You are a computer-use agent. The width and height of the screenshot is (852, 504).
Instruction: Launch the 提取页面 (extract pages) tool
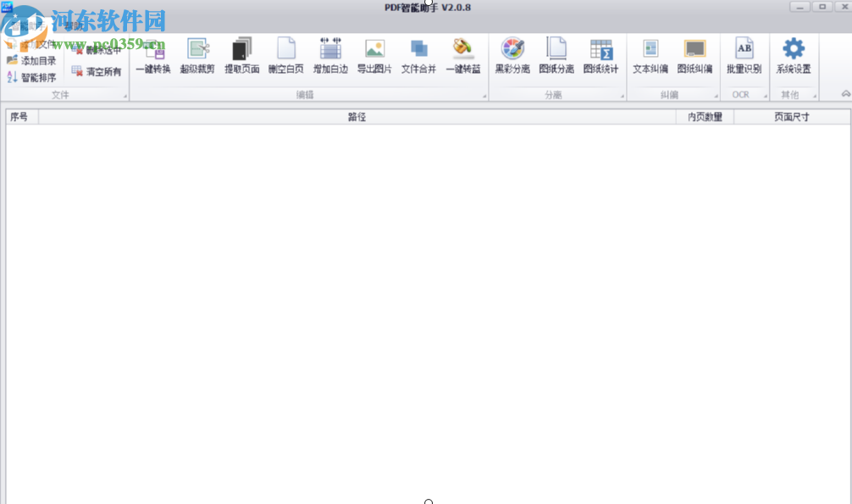(x=241, y=56)
